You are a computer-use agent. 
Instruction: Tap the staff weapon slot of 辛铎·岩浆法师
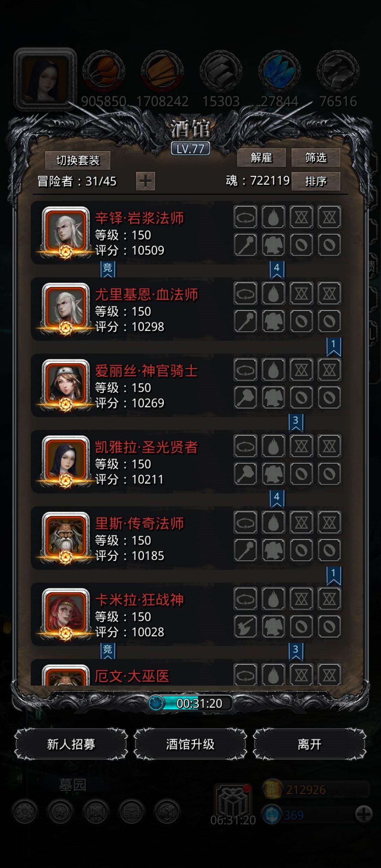(x=246, y=245)
